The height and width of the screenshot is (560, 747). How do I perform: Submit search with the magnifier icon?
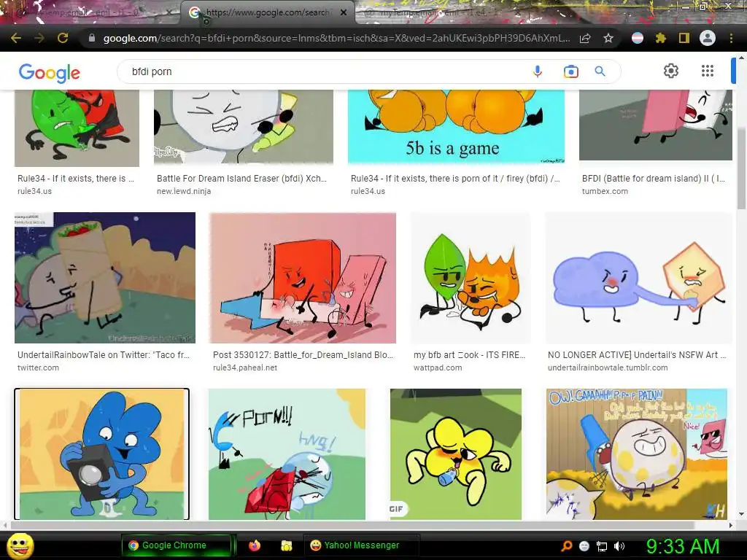click(600, 71)
